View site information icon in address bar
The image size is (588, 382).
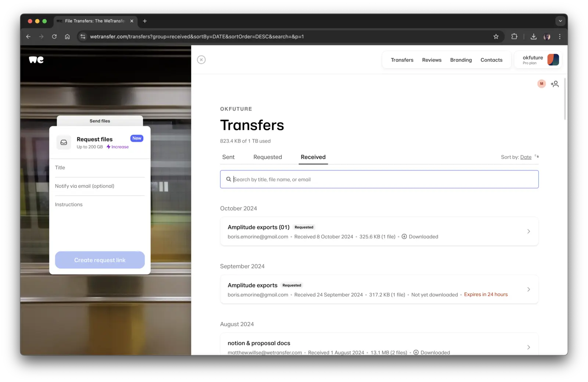[83, 37]
